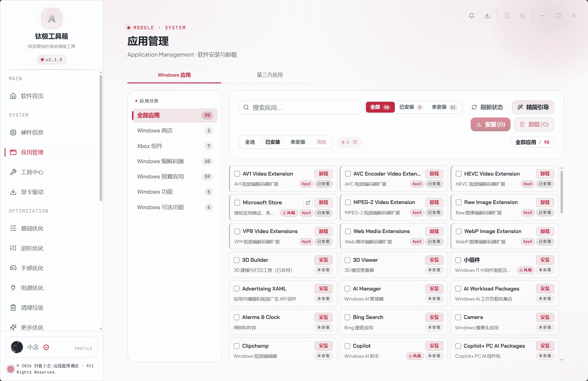
Task: Select Windows 编解码器 category
Action: pyautogui.click(x=174, y=161)
